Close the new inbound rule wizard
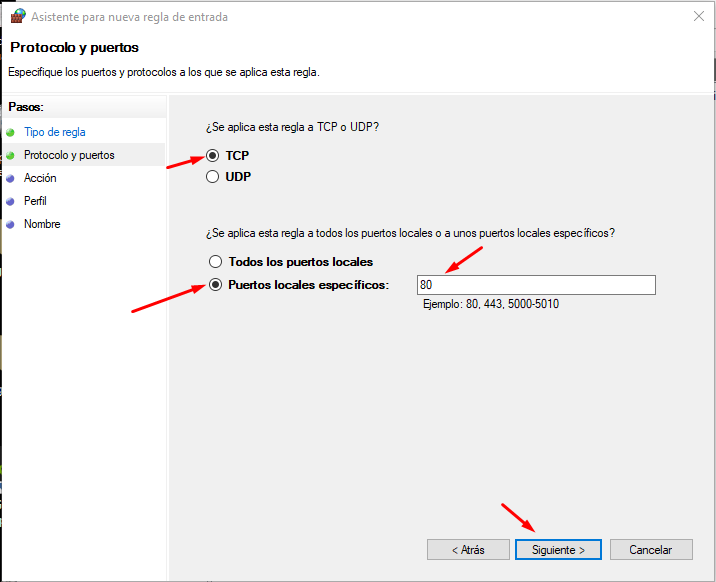The image size is (716, 582). pyautogui.click(x=696, y=16)
